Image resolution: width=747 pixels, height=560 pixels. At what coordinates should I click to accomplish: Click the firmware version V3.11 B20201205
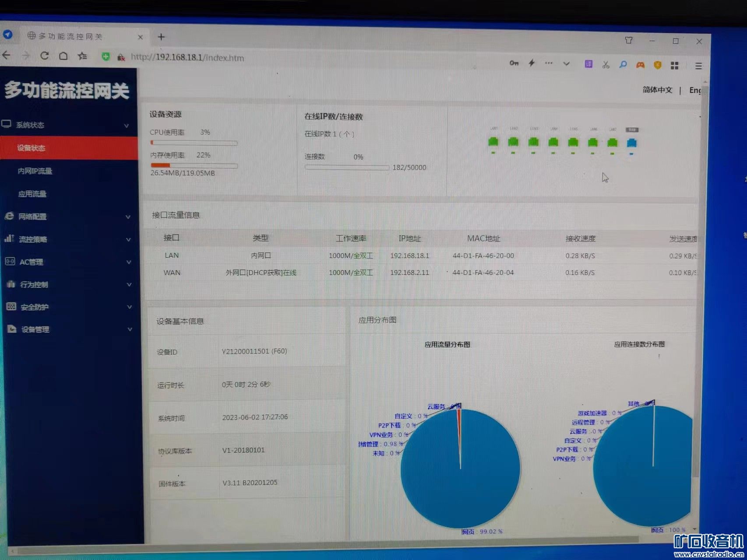(x=250, y=483)
